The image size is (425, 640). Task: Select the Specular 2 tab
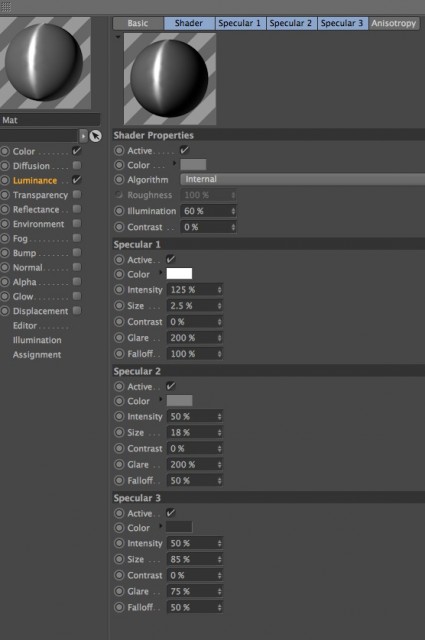pyautogui.click(x=291, y=23)
